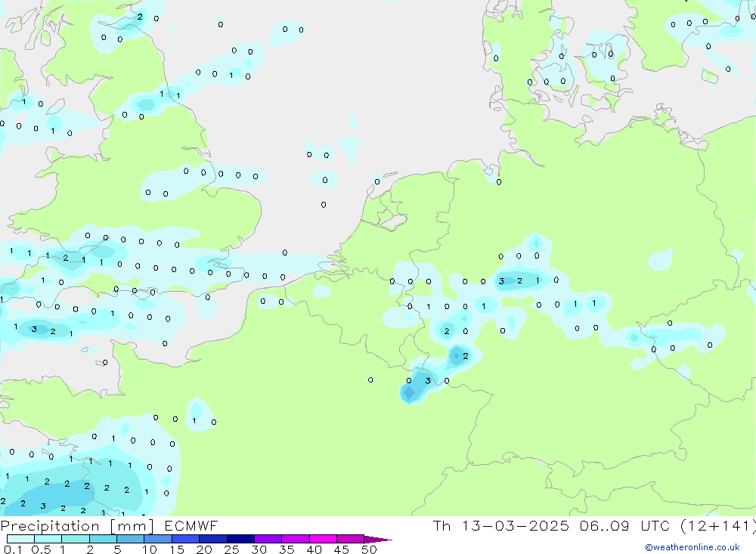Click the '10' legend scale label
This screenshot has height=554, width=756.
pyautogui.click(x=150, y=549)
